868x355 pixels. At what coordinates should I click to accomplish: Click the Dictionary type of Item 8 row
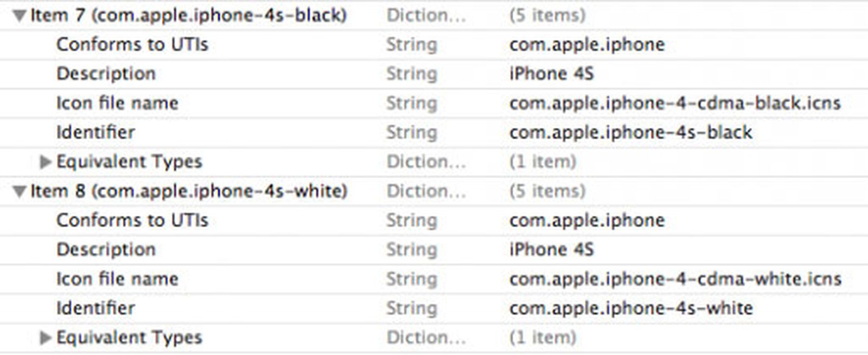tap(426, 191)
